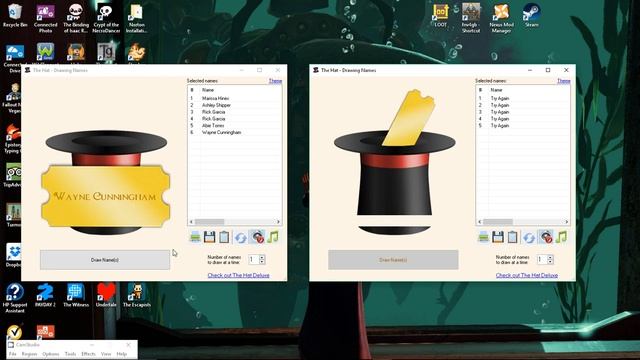The height and width of the screenshot is (360, 640).
Task: Click the PAYDAY 2 desktop icon
Action: point(45,295)
